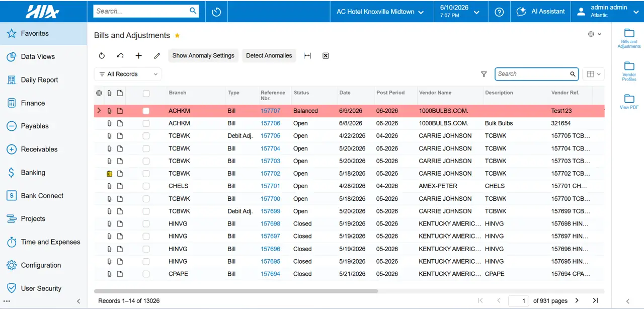This screenshot has width=644, height=309.
Task: Go to the next page arrow
Action: (577, 300)
